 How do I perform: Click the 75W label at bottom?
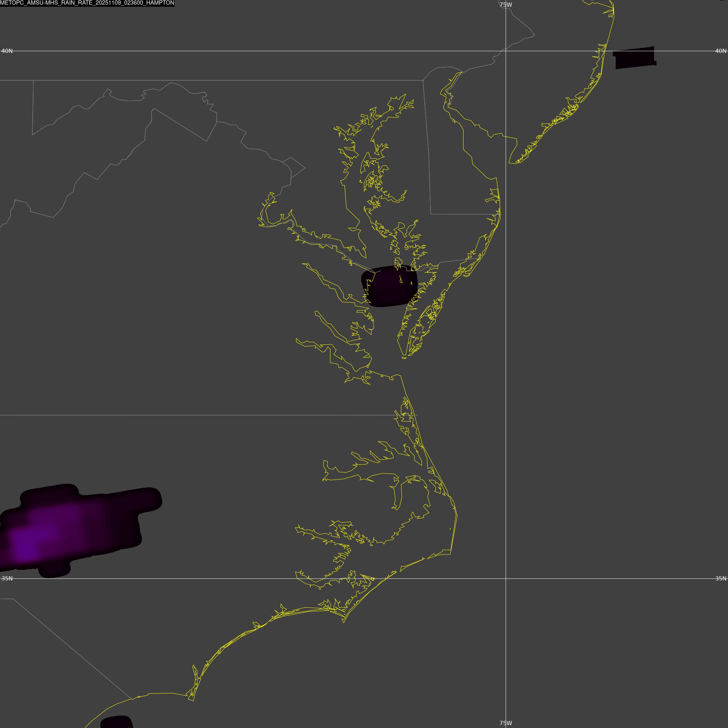tap(506, 723)
